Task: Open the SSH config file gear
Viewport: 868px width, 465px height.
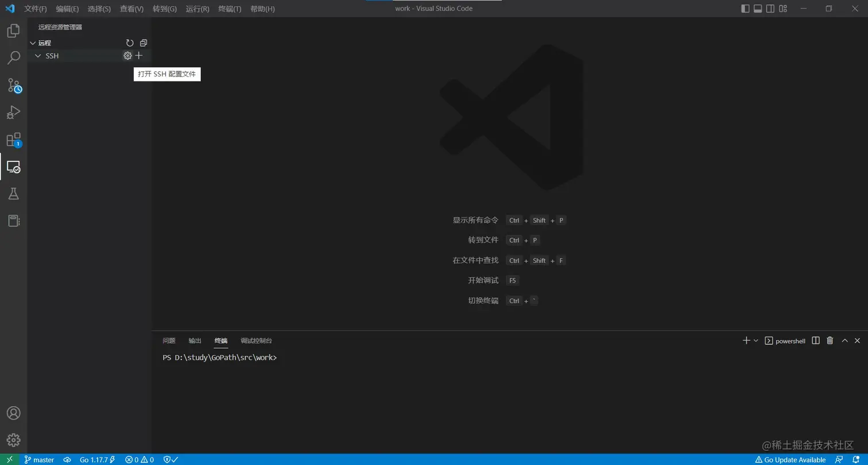Action: tap(127, 56)
